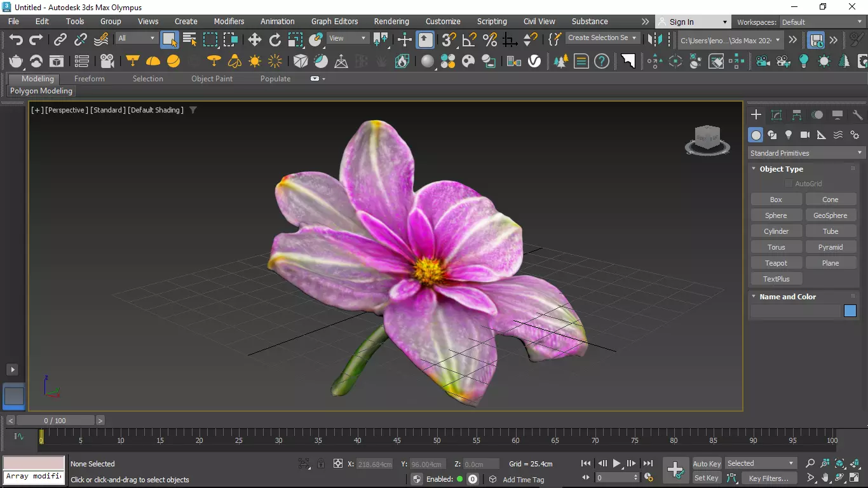Create a Box primitive
Viewport: 868px width, 488px height.
(776, 200)
